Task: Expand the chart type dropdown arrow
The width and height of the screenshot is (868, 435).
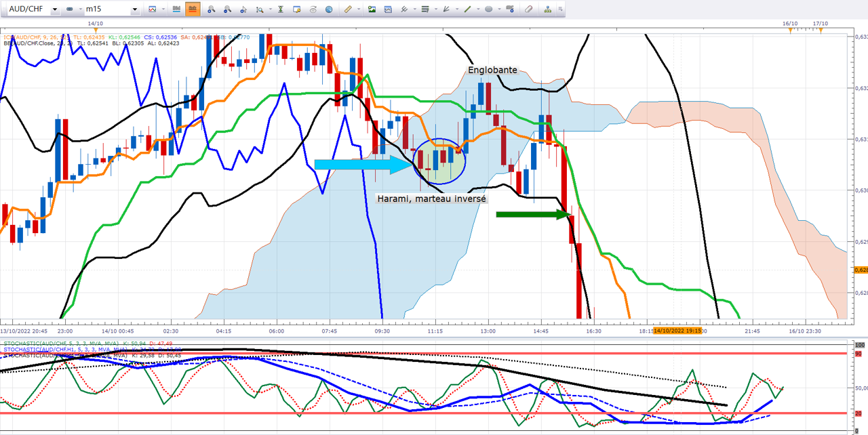Action: 163,9
